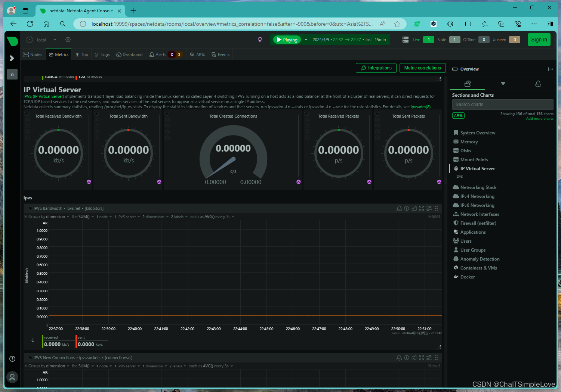Click the Netdata green logo
This screenshot has width=561, height=392.
(x=12, y=41)
